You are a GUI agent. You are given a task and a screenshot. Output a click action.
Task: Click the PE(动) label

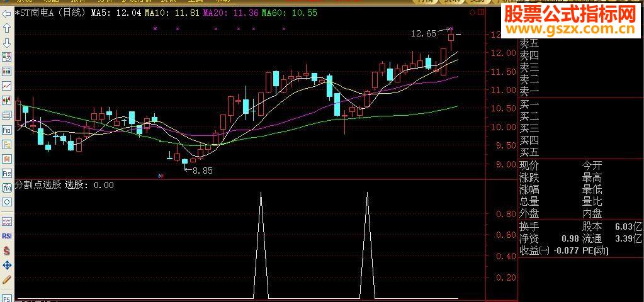tap(596, 250)
